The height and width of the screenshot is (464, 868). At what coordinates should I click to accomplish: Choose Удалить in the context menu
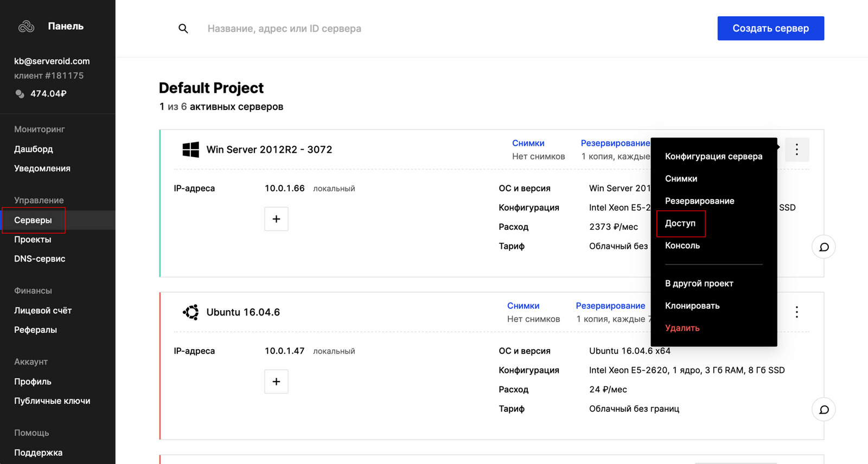(x=682, y=328)
